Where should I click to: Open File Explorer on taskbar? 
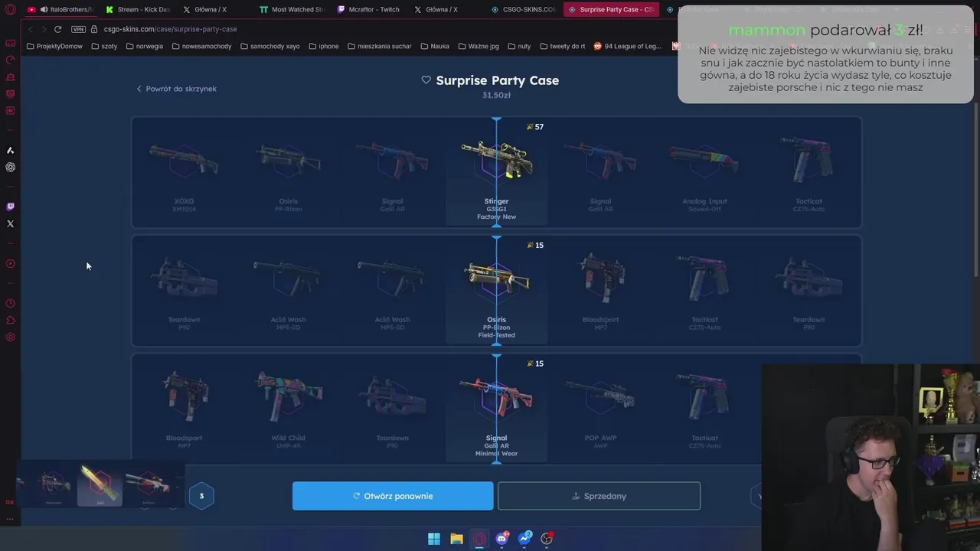click(x=456, y=539)
